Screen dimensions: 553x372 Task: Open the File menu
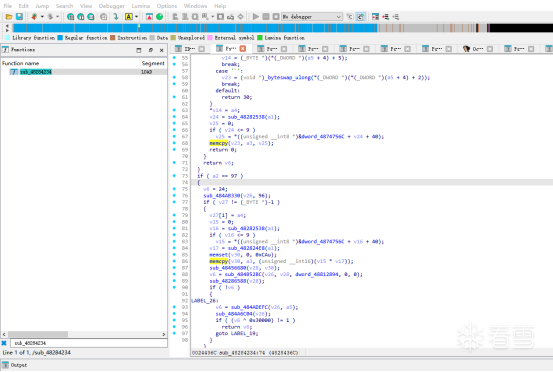7,6
